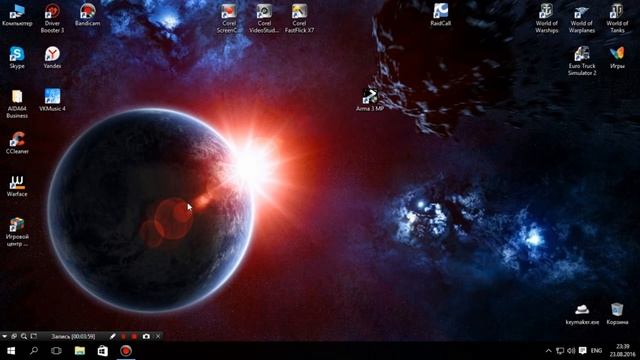Open the Компьютер desktop icon
This screenshot has width=640, height=360.
coord(17,15)
